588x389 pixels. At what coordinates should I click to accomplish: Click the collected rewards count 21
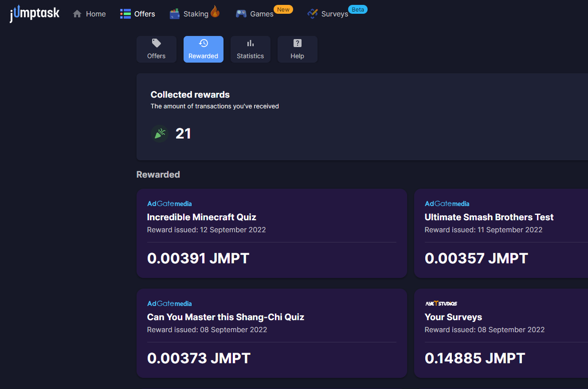pyautogui.click(x=183, y=133)
